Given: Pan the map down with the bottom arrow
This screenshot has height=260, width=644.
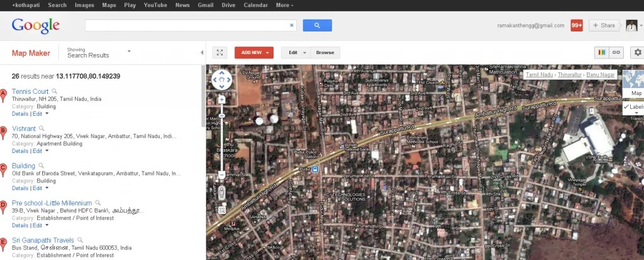Looking at the screenshot, I should coord(222,87).
